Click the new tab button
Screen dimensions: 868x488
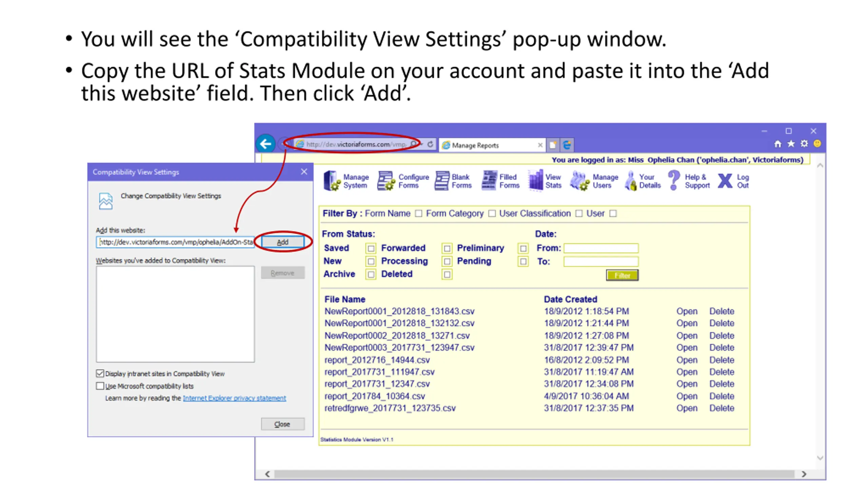point(553,145)
